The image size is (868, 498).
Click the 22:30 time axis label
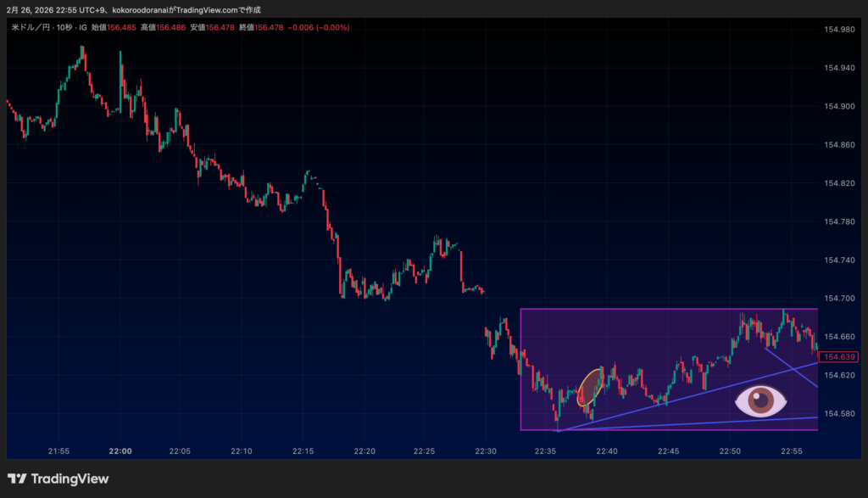485,451
